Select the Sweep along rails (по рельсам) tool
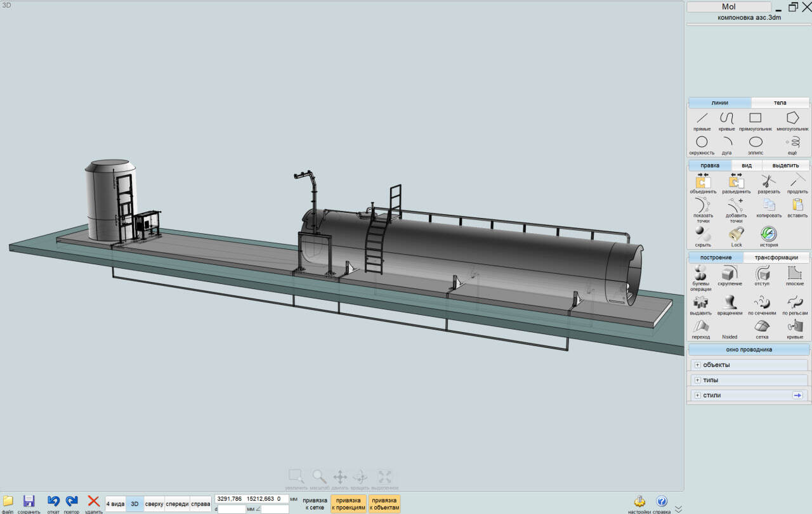Image resolution: width=812 pixels, height=514 pixels. point(795,304)
